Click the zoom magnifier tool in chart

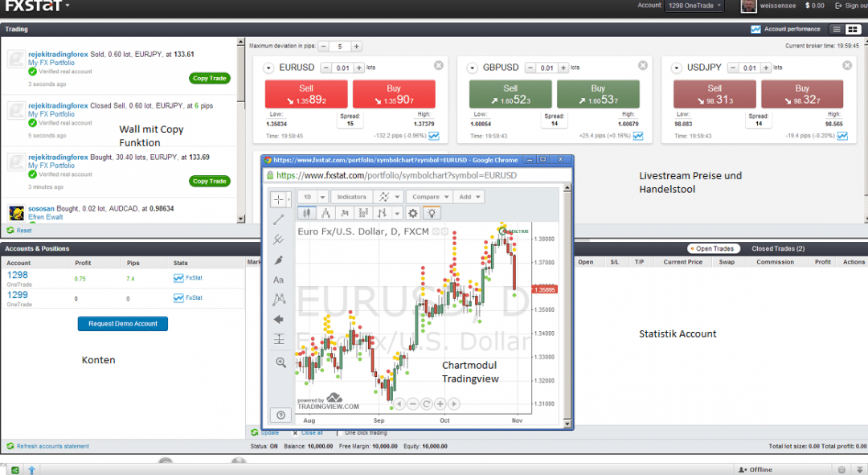[280, 362]
